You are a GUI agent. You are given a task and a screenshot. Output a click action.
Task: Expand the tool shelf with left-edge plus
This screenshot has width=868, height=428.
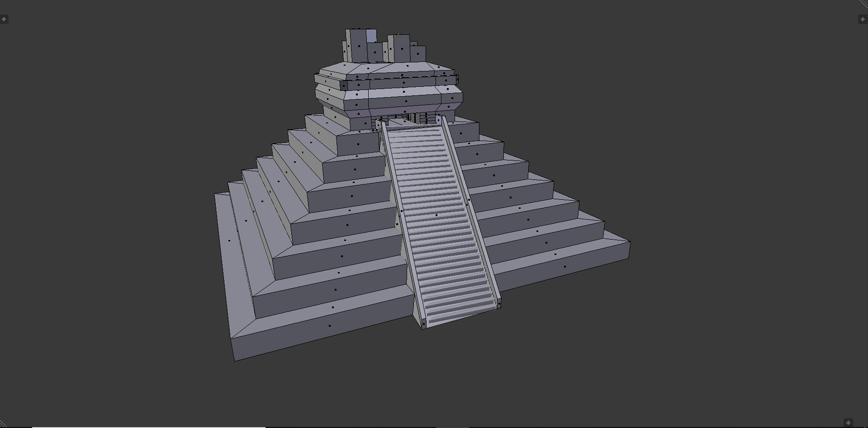[x=4, y=19]
